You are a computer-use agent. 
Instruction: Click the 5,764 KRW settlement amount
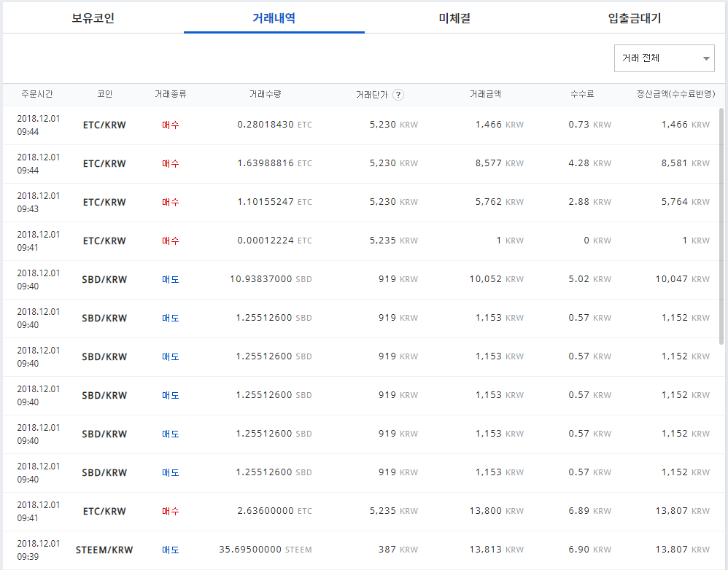(x=685, y=202)
